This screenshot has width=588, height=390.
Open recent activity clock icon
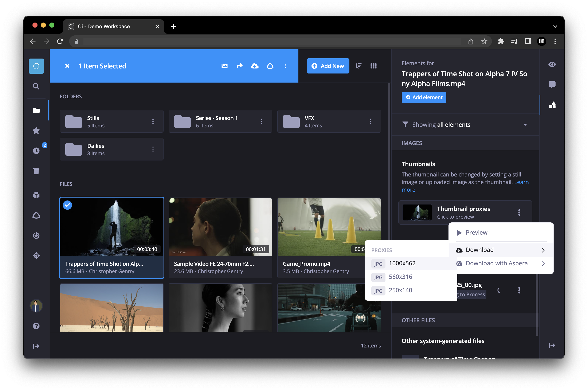(x=36, y=151)
